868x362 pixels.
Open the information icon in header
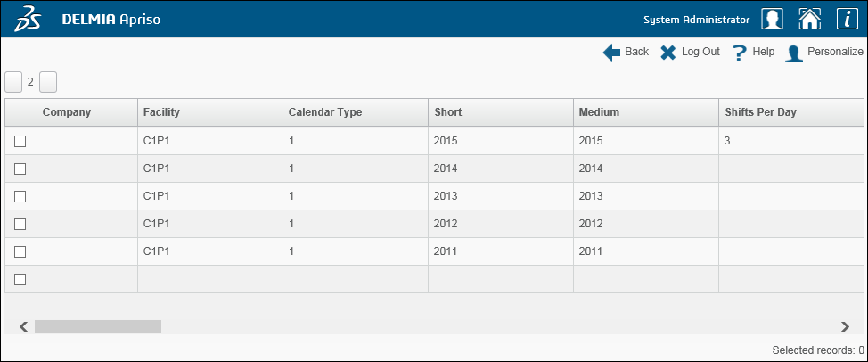[x=847, y=19]
